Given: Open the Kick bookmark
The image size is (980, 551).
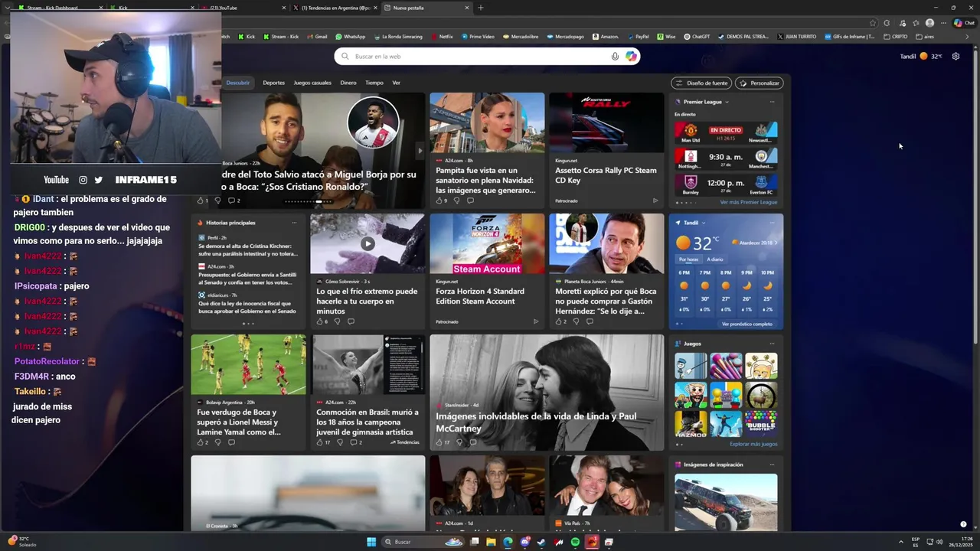Looking at the screenshot, I should 247,37.
